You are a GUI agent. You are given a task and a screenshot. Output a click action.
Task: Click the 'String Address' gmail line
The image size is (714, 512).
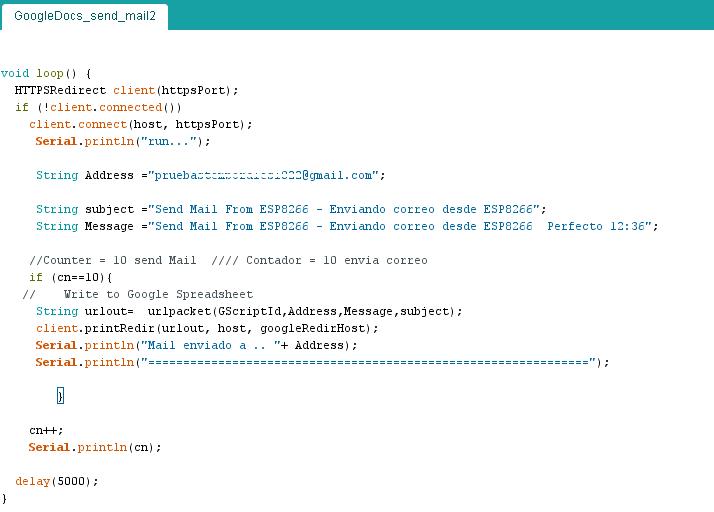210,175
